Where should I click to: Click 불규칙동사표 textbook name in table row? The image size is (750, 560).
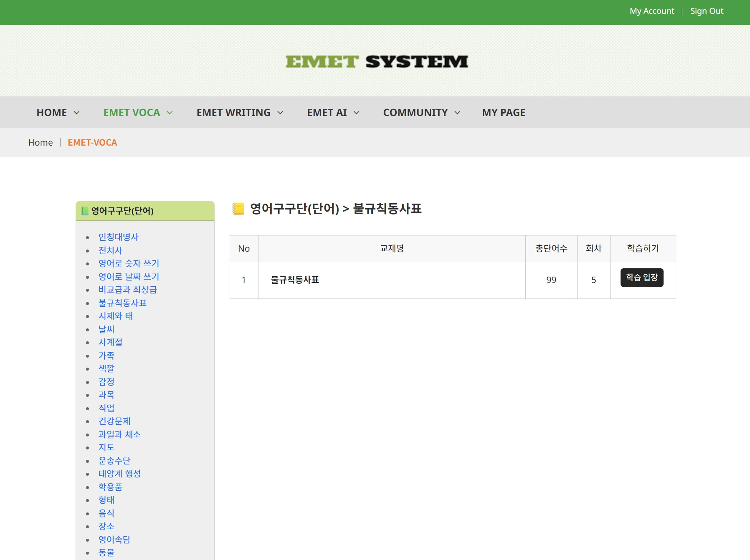tap(295, 280)
